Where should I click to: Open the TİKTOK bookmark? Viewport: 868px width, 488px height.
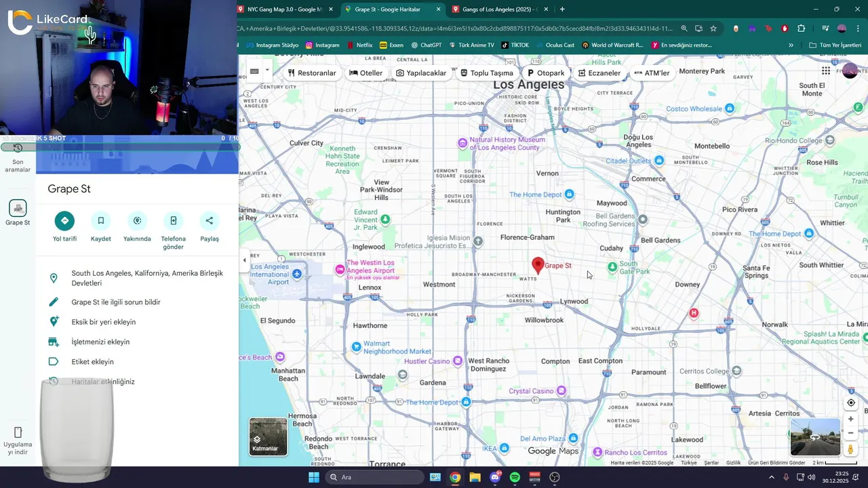point(515,45)
